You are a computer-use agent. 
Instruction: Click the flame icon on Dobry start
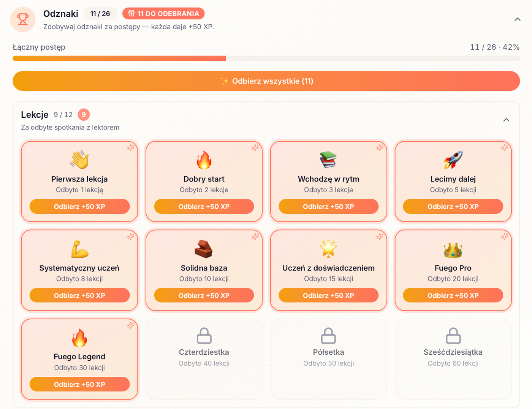204,160
